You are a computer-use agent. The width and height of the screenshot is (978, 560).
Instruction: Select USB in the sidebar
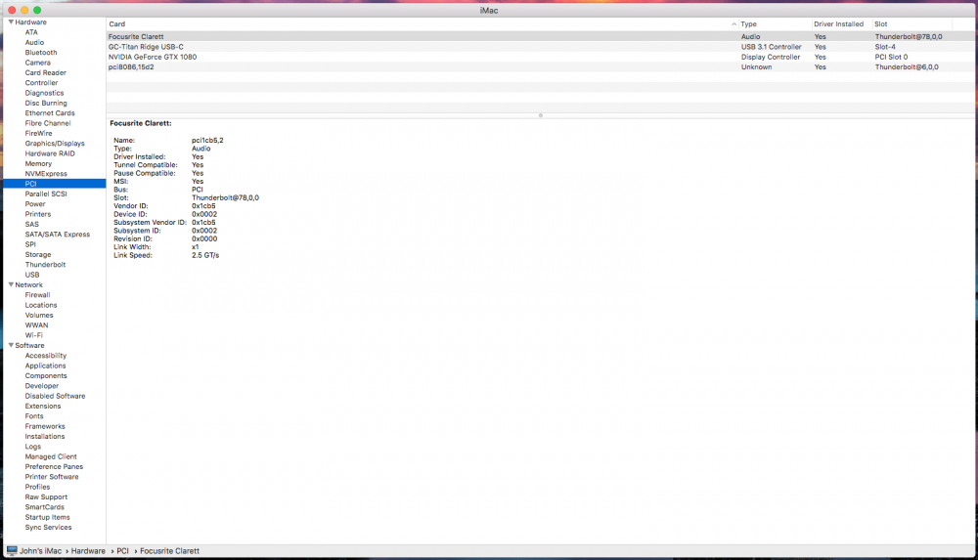(x=32, y=275)
